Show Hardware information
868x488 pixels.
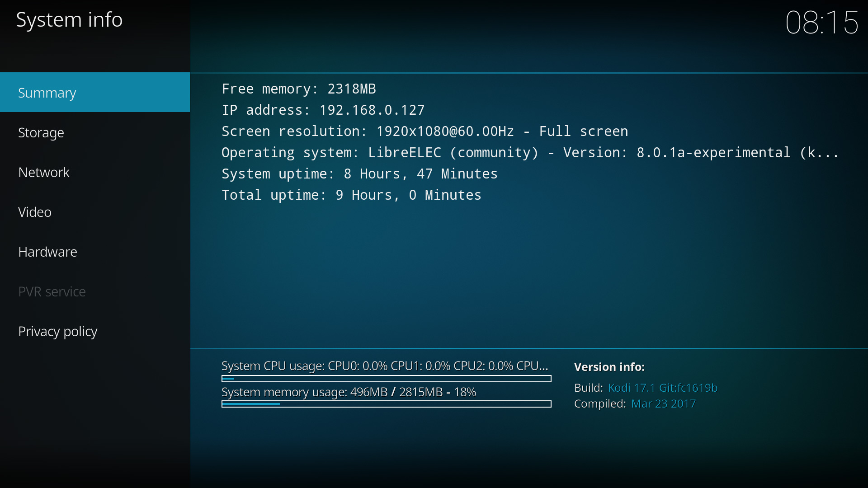[47, 252]
